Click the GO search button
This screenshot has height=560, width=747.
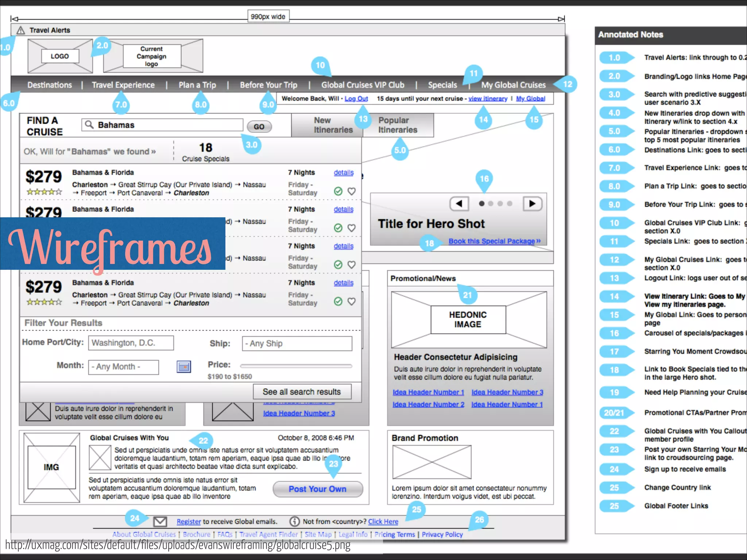tap(259, 127)
